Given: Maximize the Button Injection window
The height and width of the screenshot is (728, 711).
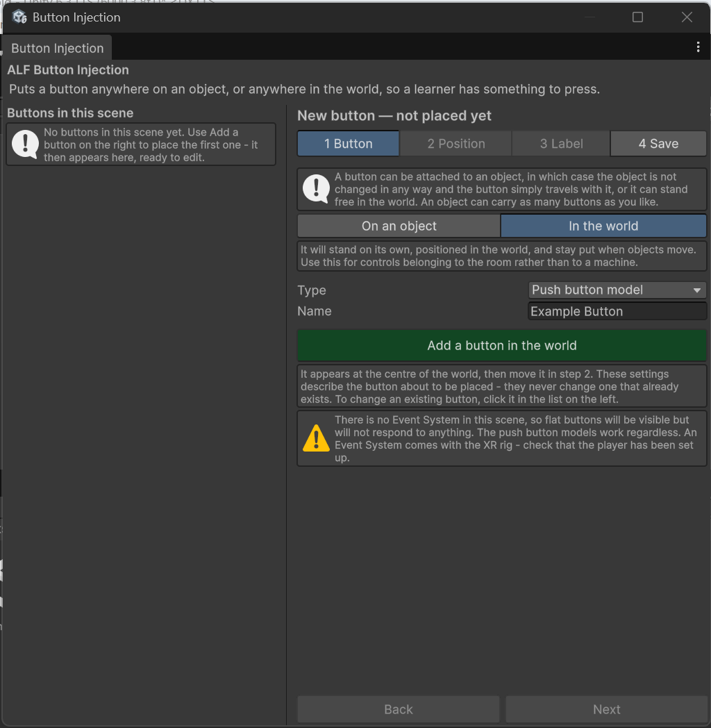Looking at the screenshot, I should (637, 17).
